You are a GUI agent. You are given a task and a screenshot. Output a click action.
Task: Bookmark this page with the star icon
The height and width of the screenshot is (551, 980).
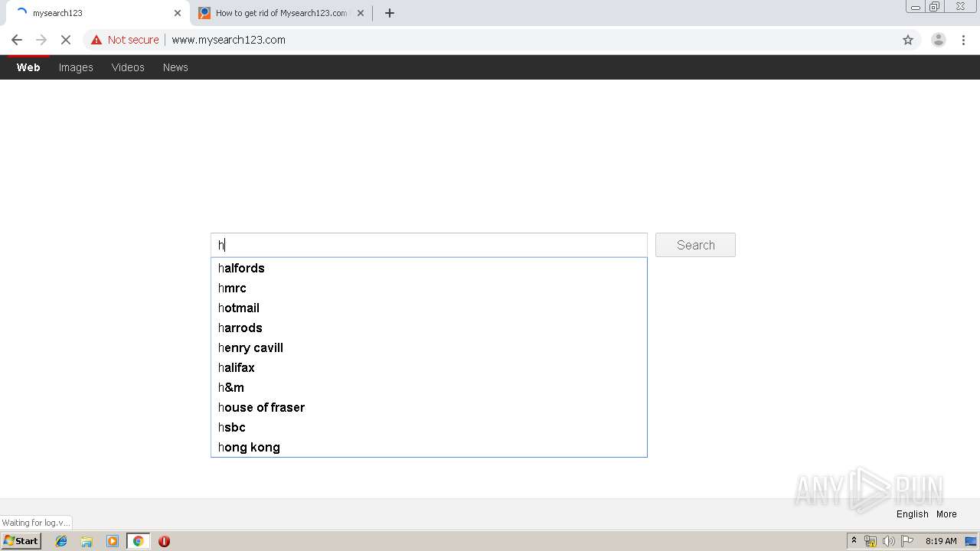click(x=908, y=40)
